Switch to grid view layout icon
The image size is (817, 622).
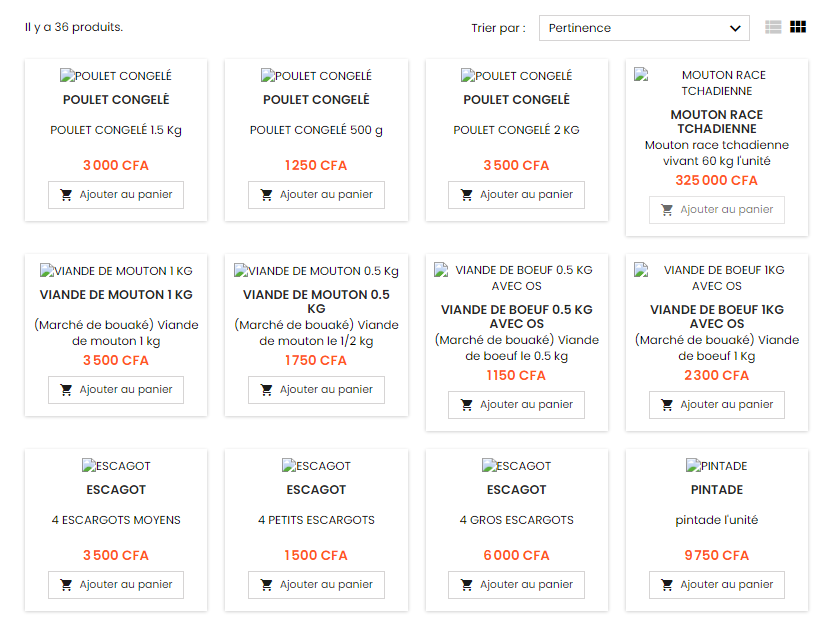pyautogui.click(x=798, y=27)
